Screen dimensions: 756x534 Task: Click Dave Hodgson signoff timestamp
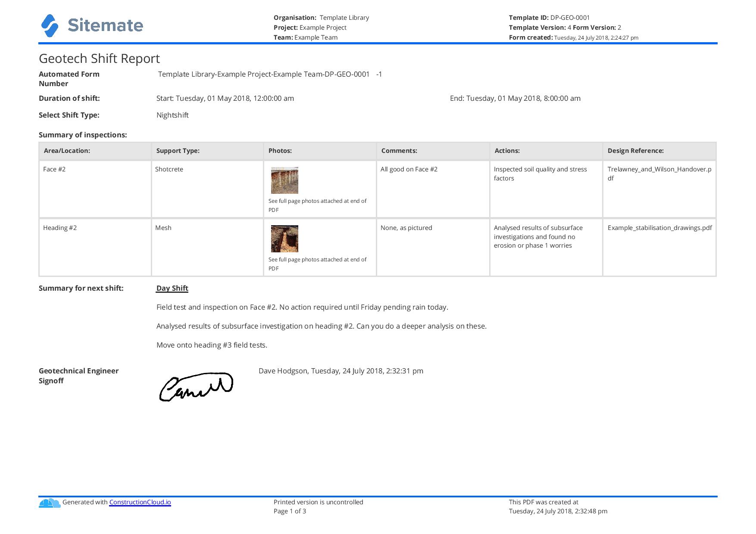coord(341,371)
